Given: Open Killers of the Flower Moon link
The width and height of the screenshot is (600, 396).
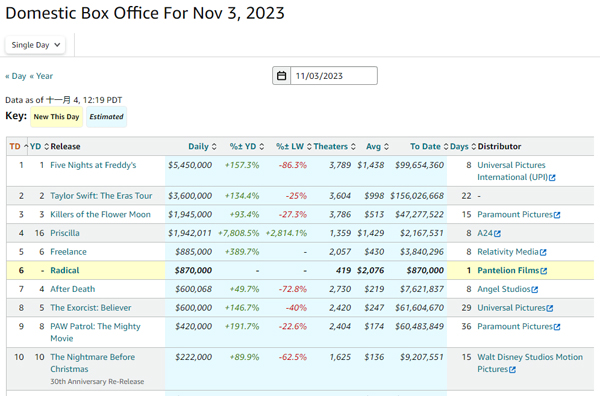Looking at the screenshot, I should click(x=100, y=215).
